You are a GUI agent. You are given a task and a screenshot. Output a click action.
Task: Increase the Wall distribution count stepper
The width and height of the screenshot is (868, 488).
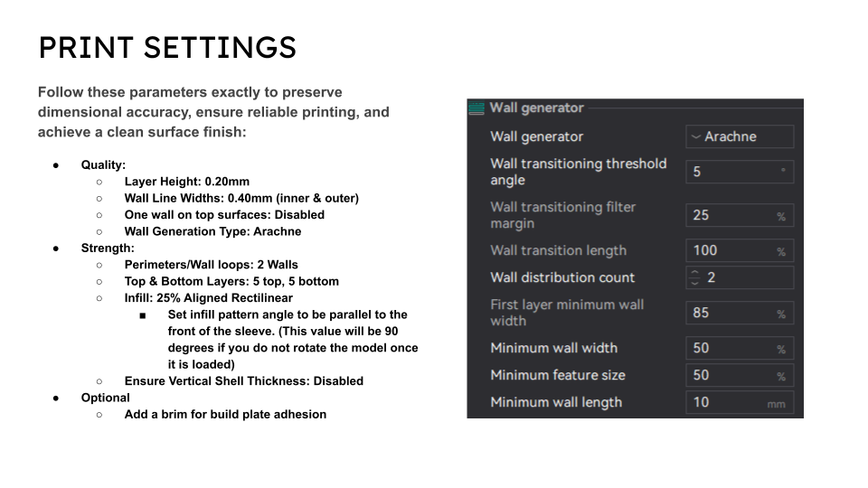[x=694, y=273]
